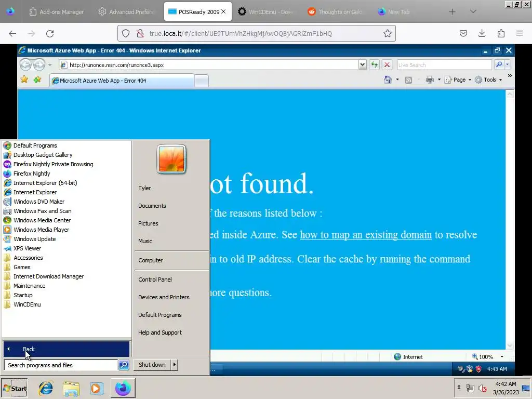This screenshot has width=532, height=399.
Task: Switch to Firefox Nightly taskbar button
Action: click(x=123, y=388)
